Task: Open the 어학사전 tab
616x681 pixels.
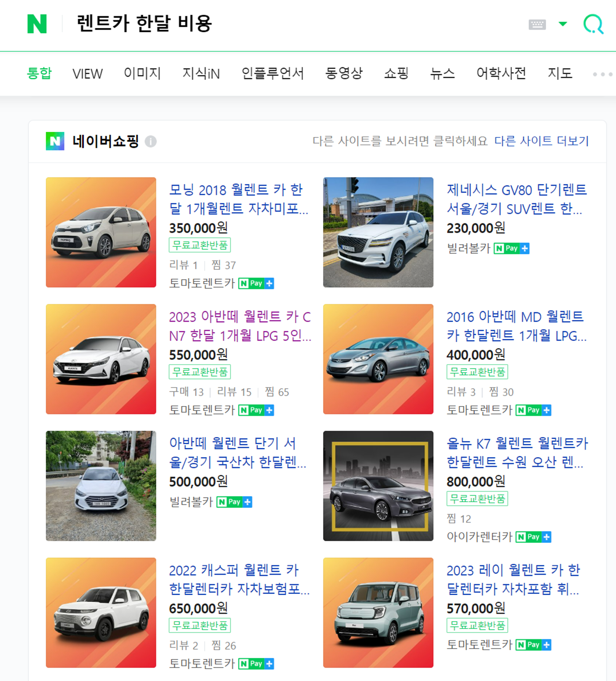Action: (x=501, y=73)
